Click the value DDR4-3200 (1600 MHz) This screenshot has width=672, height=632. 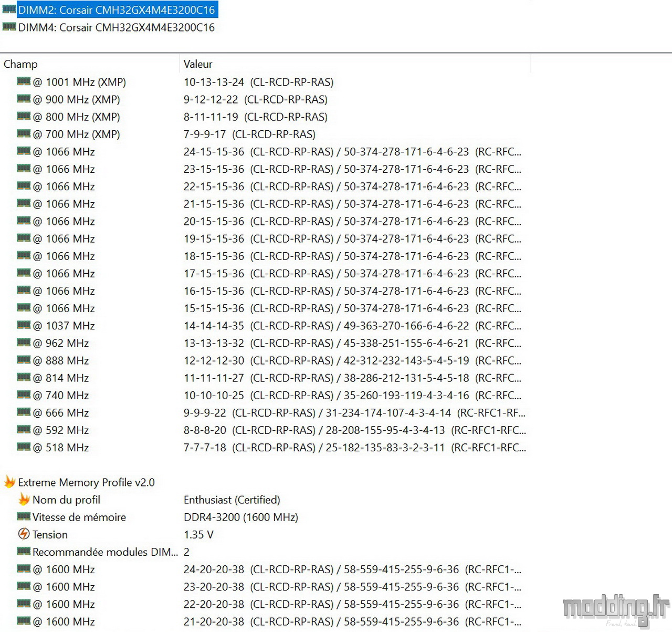(x=240, y=517)
